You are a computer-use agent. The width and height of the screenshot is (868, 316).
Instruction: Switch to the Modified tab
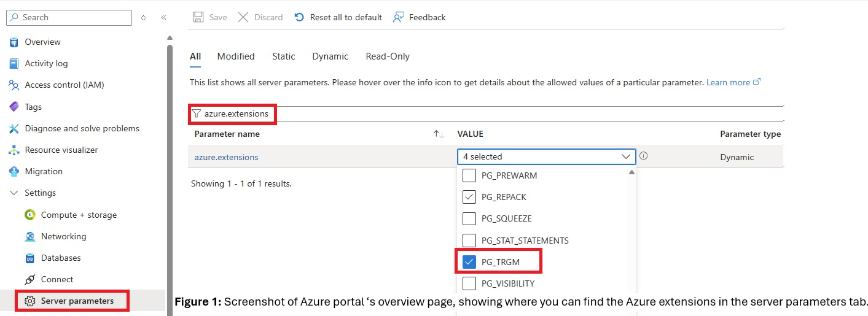(235, 56)
